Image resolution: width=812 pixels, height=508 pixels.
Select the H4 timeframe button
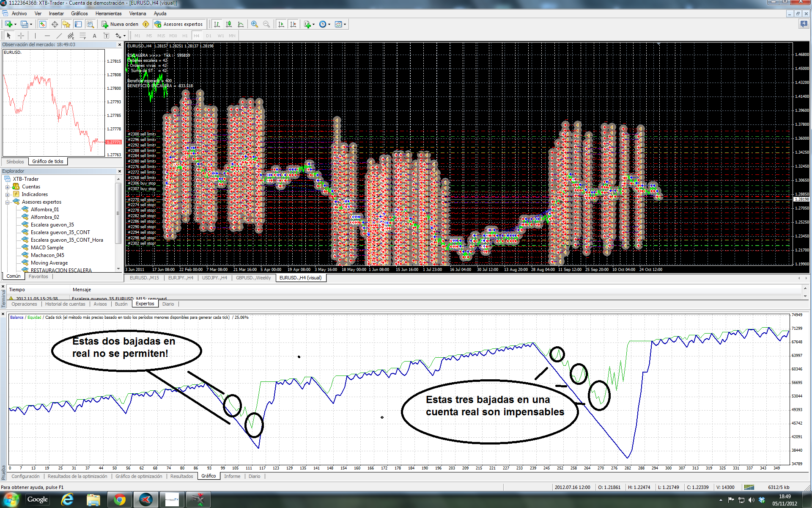pyautogui.click(x=196, y=36)
